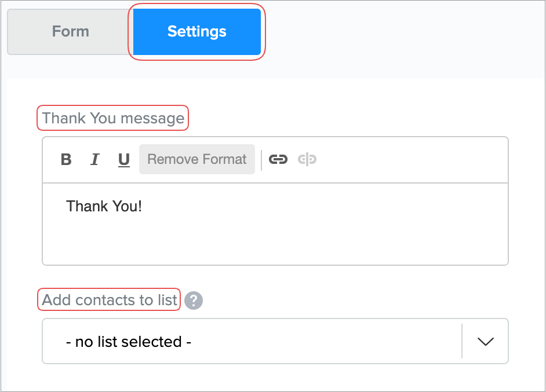Expand the list dropdown with the chevron arrow
The height and width of the screenshot is (392, 546).
pos(485,341)
